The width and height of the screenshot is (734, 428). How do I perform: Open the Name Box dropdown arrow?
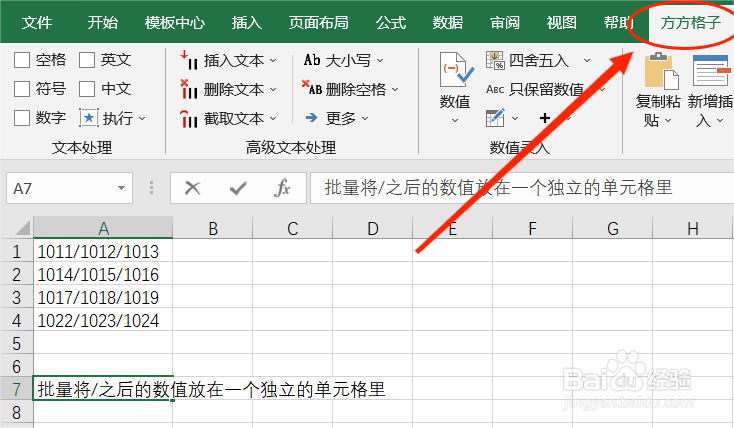[x=121, y=188]
